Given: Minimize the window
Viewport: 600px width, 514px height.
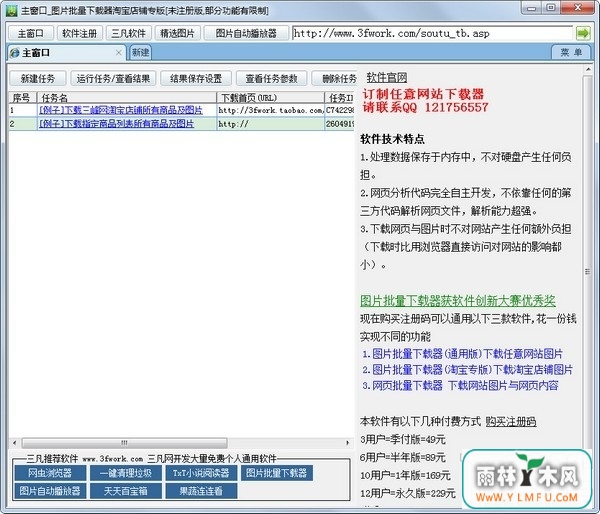Looking at the screenshot, I should (x=532, y=8).
